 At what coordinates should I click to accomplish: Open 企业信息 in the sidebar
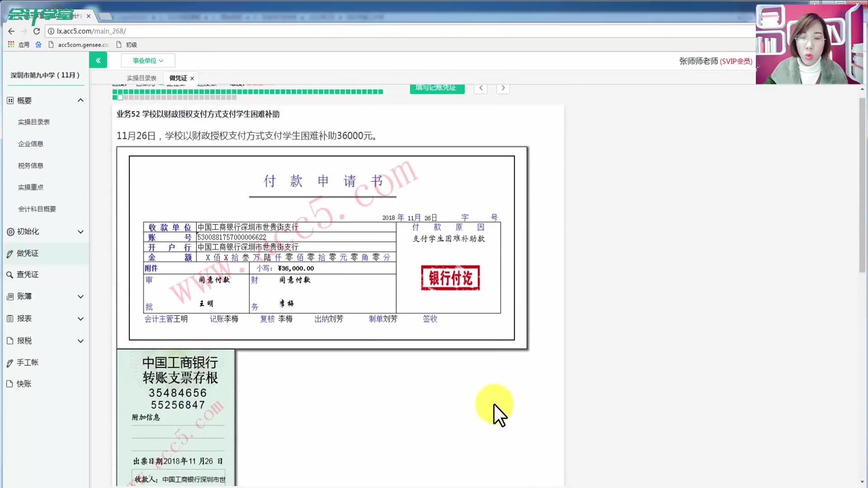(31, 144)
